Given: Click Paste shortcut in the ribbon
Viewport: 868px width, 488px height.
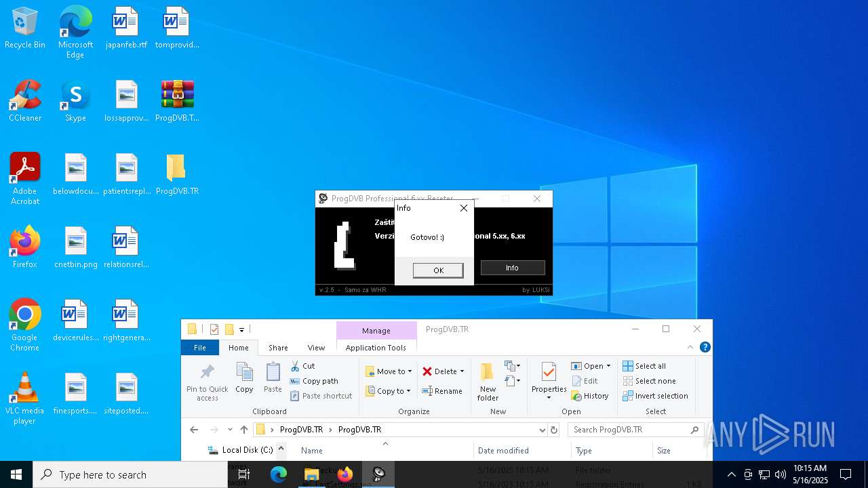Looking at the screenshot, I should (x=321, y=396).
